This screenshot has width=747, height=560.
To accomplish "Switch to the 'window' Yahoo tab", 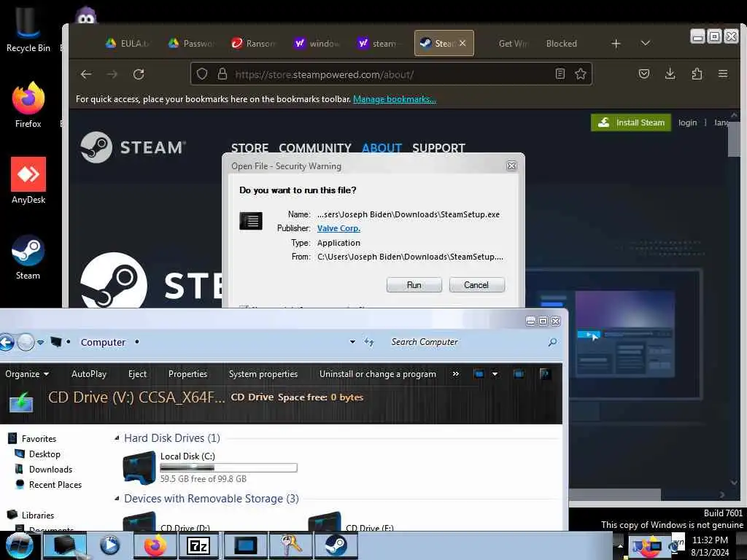I will point(317,43).
